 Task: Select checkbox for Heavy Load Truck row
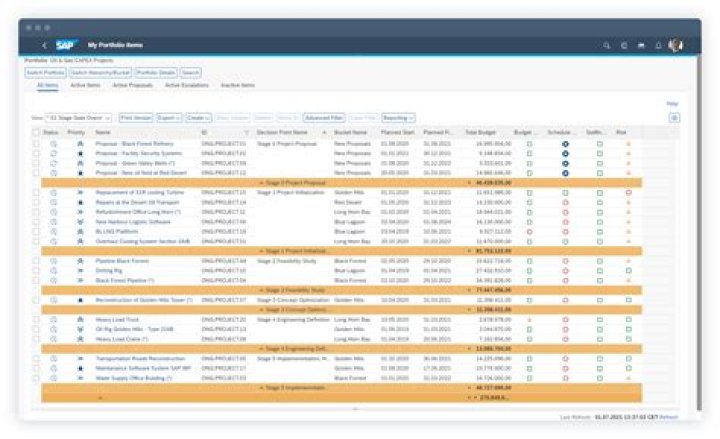[37, 319]
